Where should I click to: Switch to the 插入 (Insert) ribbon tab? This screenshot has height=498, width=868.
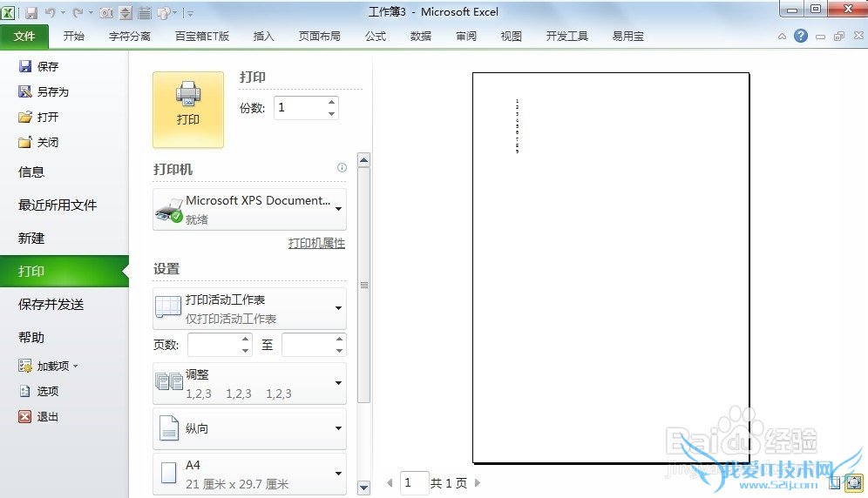pos(263,37)
